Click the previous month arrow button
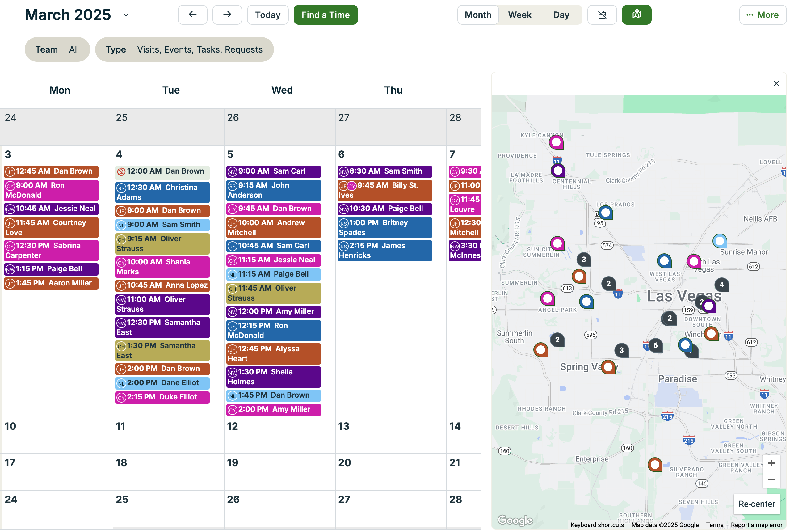The image size is (790, 532). pyautogui.click(x=192, y=15)
